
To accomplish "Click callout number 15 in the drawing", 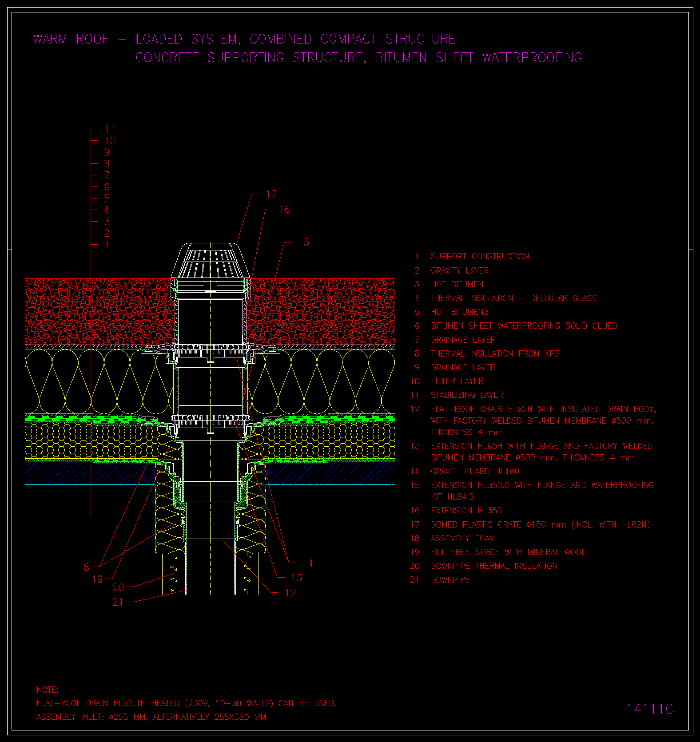I will tap(304, 242).
